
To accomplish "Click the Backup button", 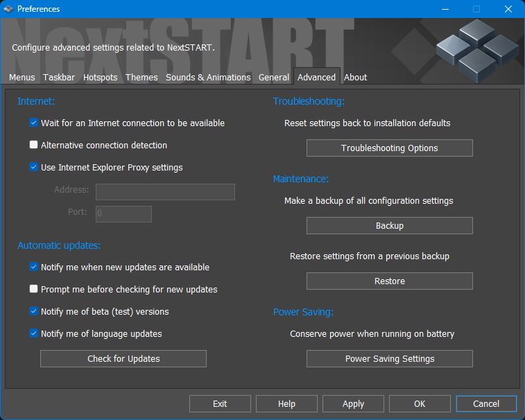I will (x=389, y=225).
